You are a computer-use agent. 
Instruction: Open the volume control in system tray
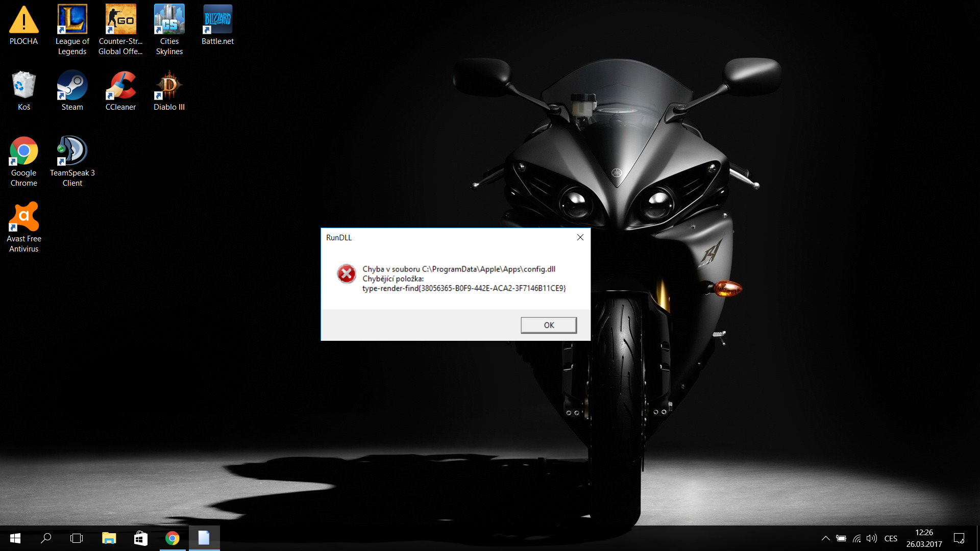(x=872, y=538)
